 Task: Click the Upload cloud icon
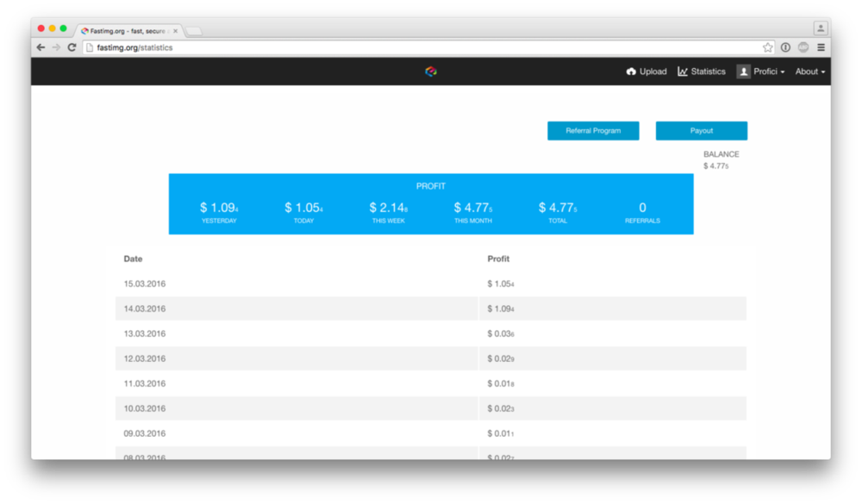tap(631, 72)
